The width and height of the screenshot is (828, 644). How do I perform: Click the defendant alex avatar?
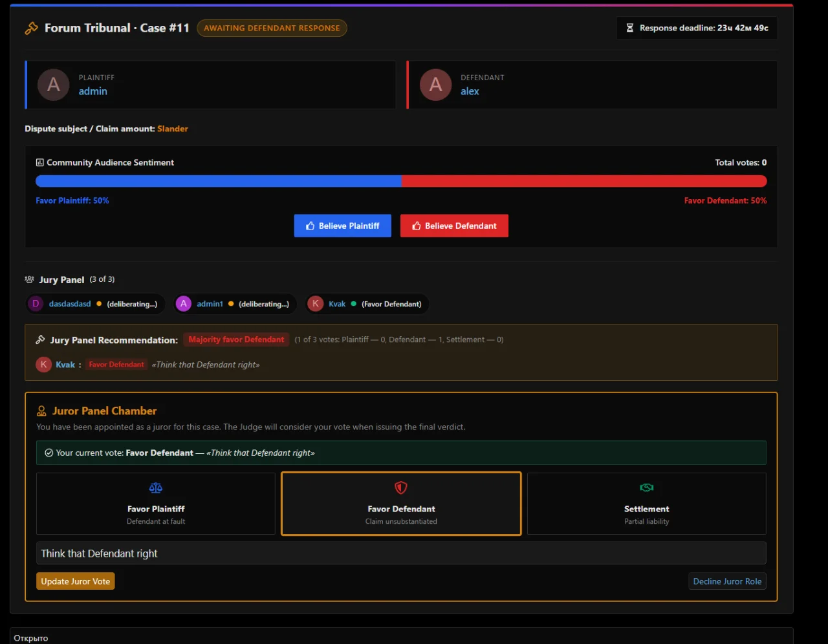[436, 85]
